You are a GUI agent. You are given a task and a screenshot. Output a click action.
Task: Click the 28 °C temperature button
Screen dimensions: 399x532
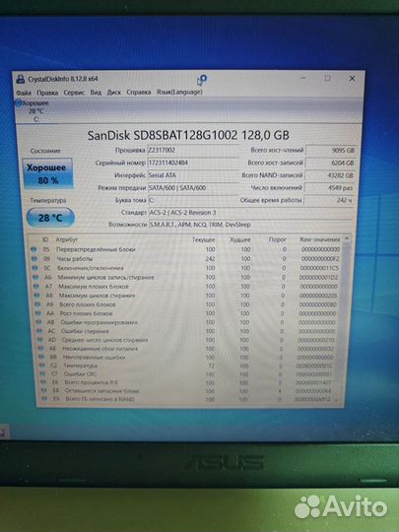point(50,218)
